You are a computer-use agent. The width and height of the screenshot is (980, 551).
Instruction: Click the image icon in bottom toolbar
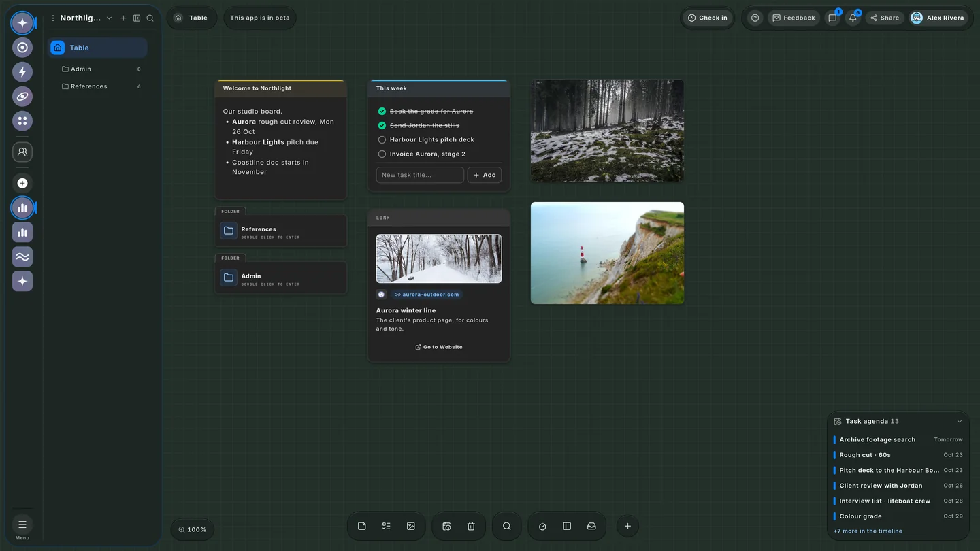coord(411,526)
